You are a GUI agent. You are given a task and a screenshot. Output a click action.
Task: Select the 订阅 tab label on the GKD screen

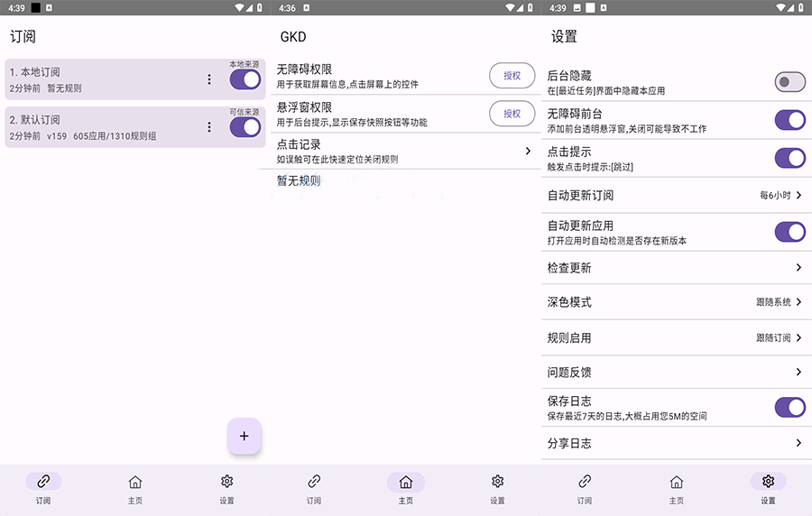point(314,501)
